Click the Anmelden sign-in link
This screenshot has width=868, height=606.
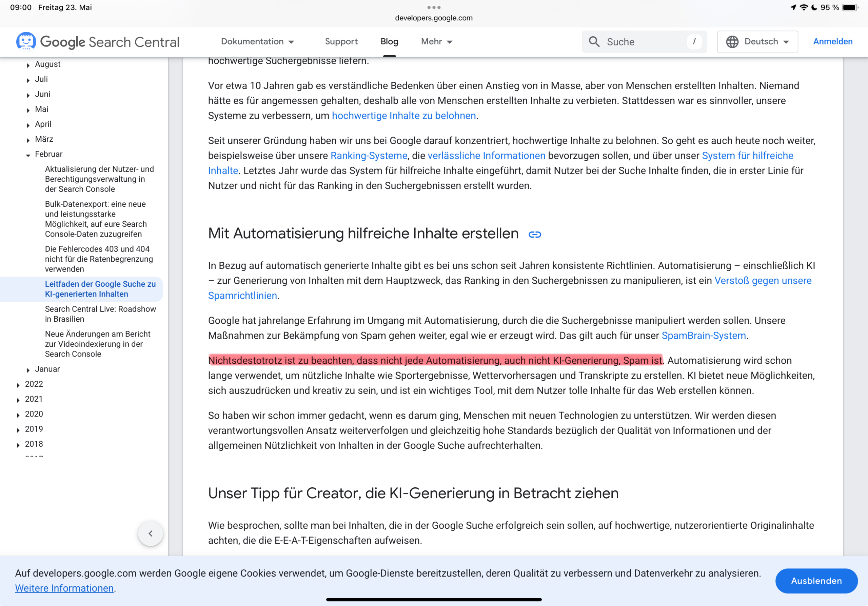(832, 42)
